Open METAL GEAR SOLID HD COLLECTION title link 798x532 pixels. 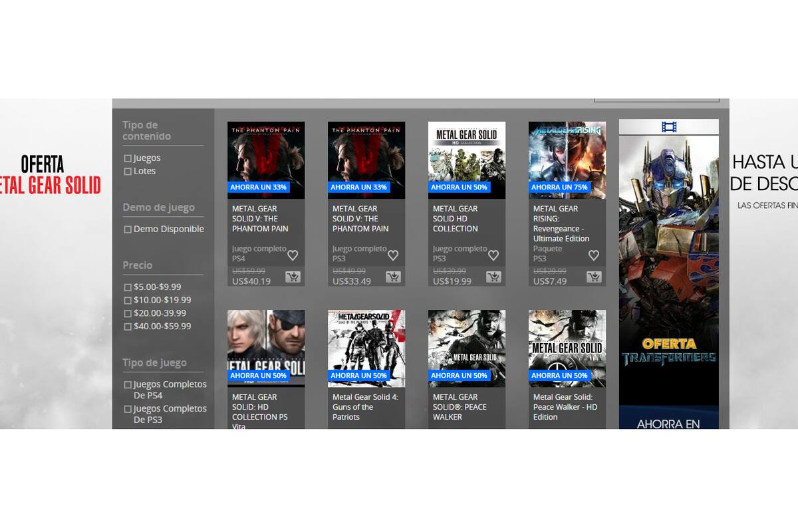click(456, 219)
